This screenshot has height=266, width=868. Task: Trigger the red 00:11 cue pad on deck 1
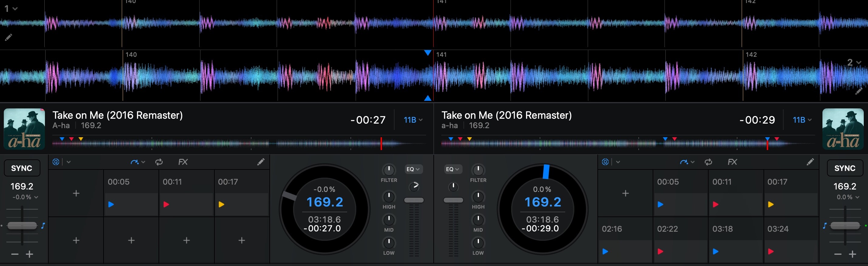(186, 193)
